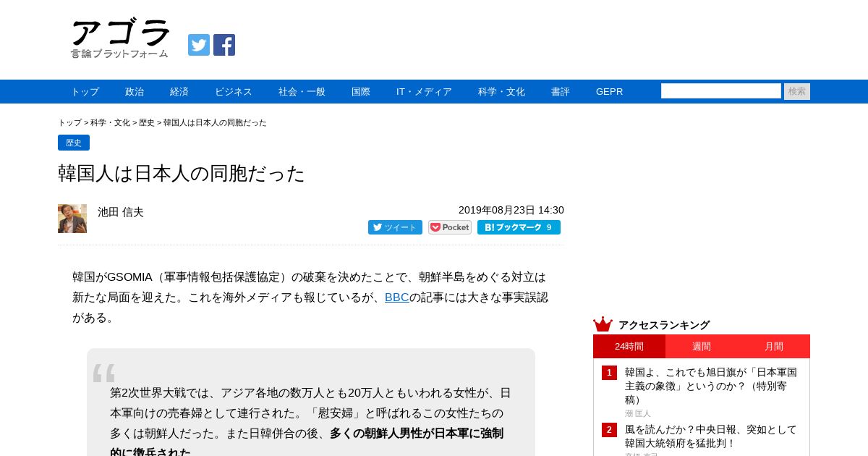The height and width of the screenshot is (456, 868).
Task: Select the 24時間 ranking tab
Action: point(629,346)
